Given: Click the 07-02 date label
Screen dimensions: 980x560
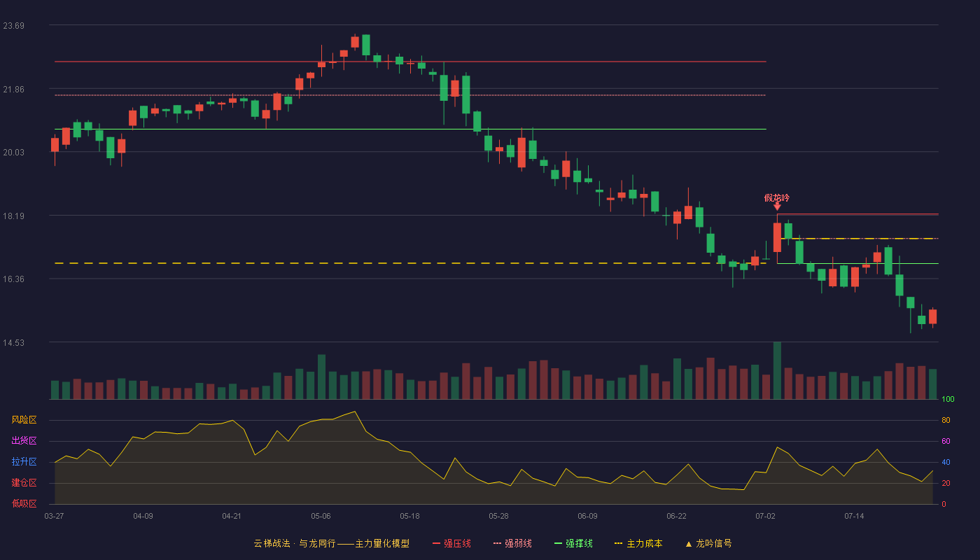Looking at the screenshot, I should point(765,516).
